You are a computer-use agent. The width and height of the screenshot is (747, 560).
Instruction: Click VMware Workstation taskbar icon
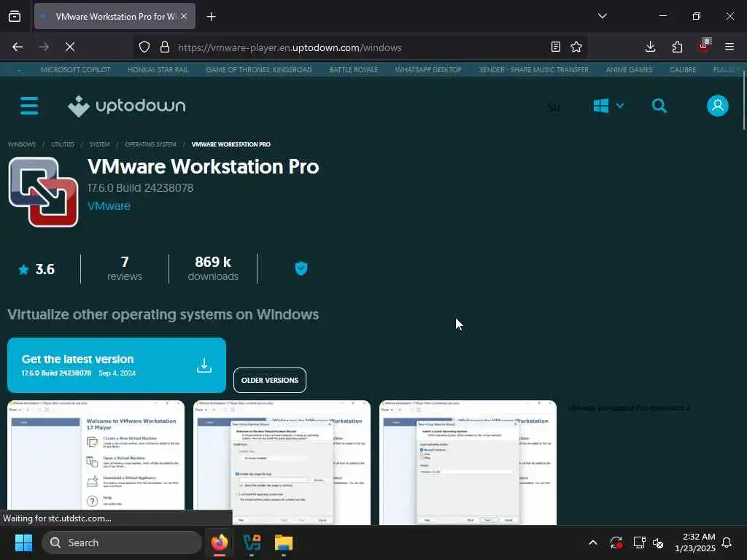pos(252,542)
